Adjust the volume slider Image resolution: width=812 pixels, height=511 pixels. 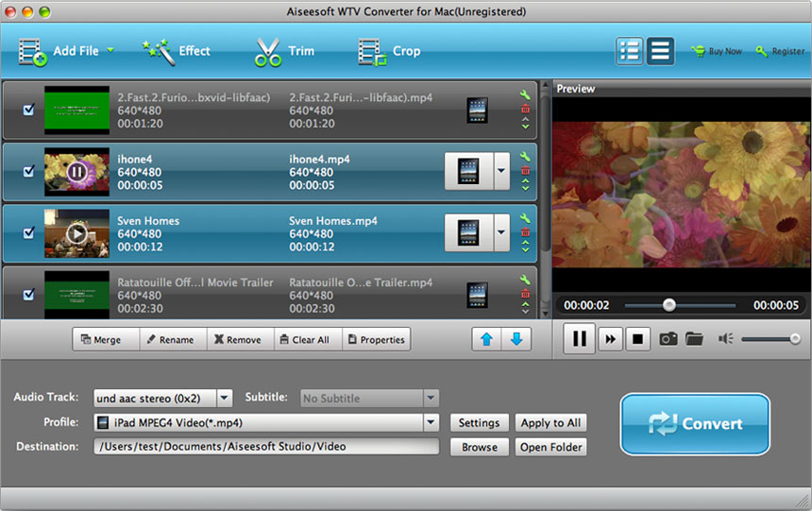coord(770,339)
